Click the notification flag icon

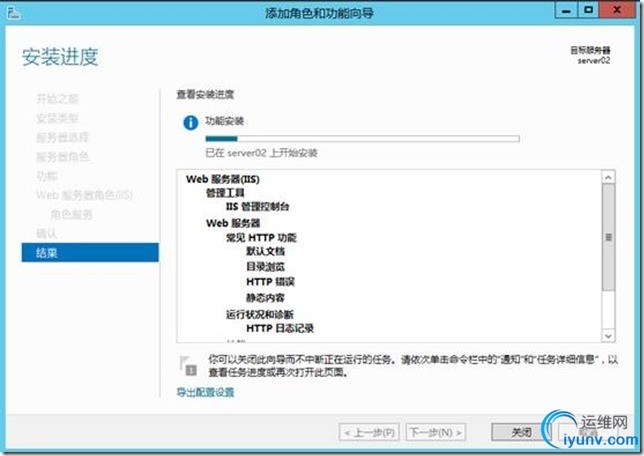pyautogui.click(x=189, y=365)
